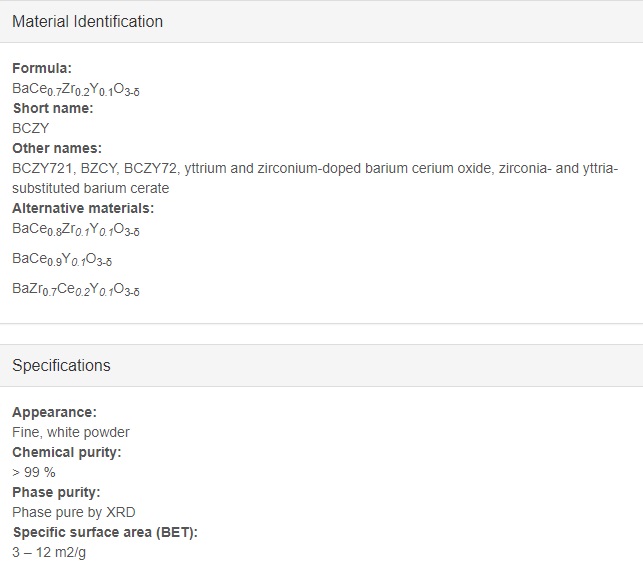Screen dimensions: 643x584
Task: Click the Appearance label
Action: click(55, 412)
